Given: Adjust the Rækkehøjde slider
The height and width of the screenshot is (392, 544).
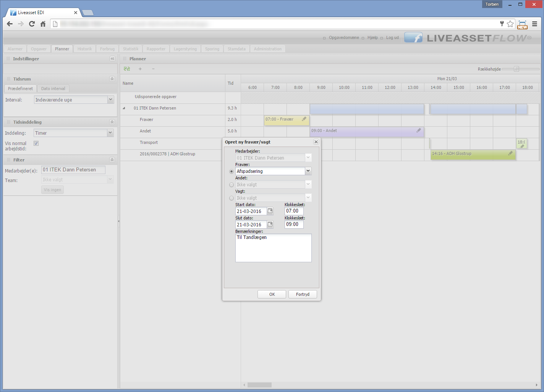Looking at the screenshot, I should pyautogui.click(x=516, y=69).
